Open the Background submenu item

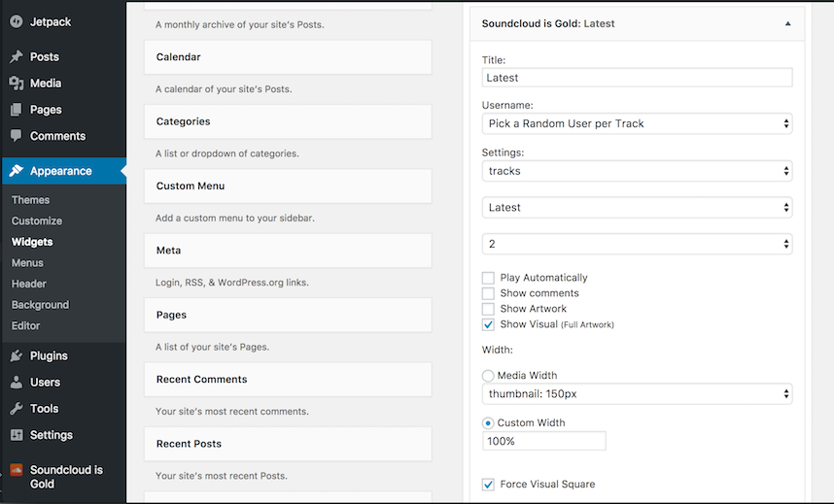tap(41, 305)
